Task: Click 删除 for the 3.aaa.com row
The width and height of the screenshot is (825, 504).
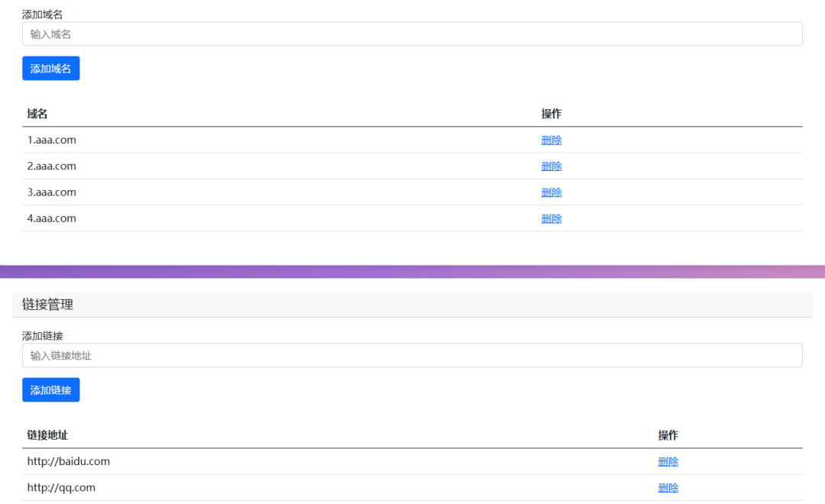Action: 552,192
